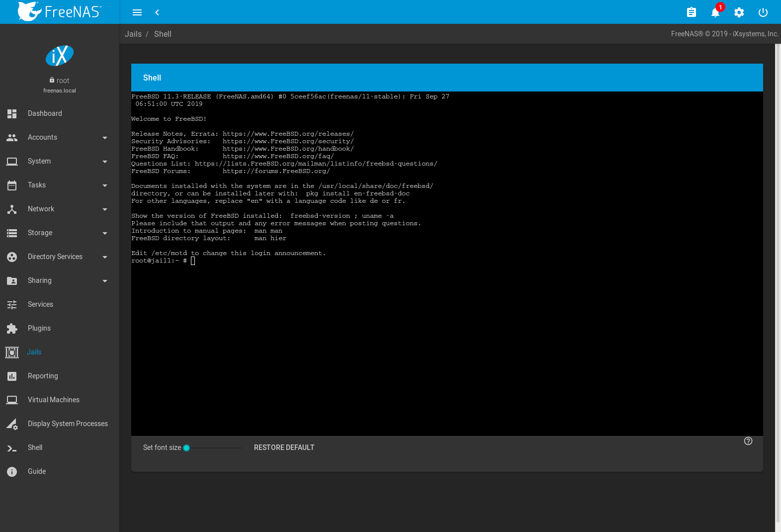
Task: Open the task manager clipboard icon
Action: click(x=691, y=12)
